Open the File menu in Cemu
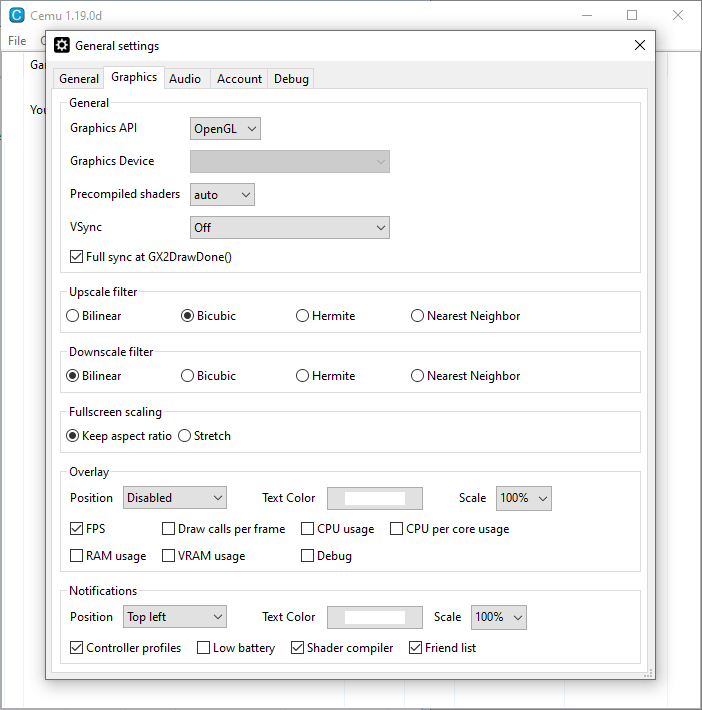Image resolution: width=702 pixels, height=710 pixels. click(17, 41)
